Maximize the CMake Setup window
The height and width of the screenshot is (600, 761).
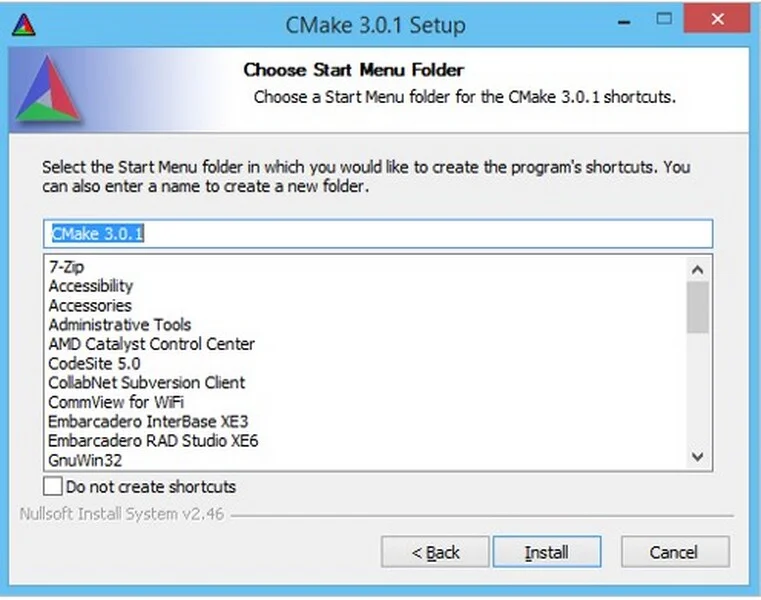pos(664,19)
